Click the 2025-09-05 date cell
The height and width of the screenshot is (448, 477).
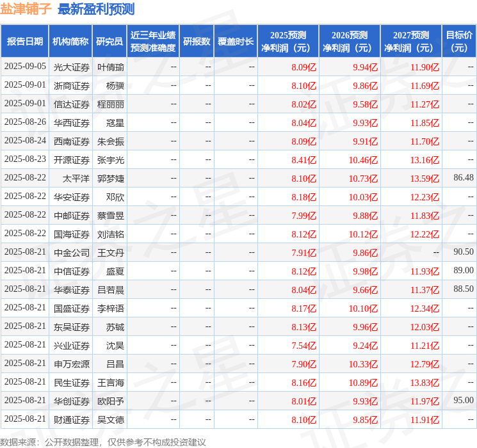(25, 67)
